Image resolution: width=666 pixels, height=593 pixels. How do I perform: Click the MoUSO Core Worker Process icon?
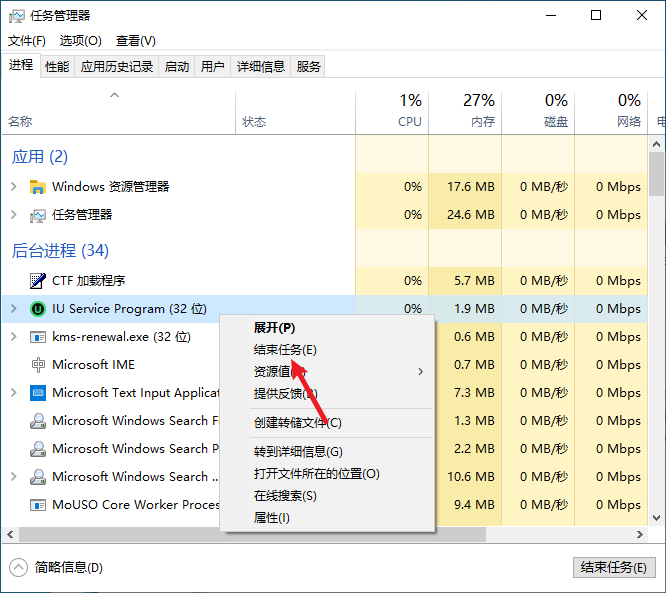(x=38, y=505)
